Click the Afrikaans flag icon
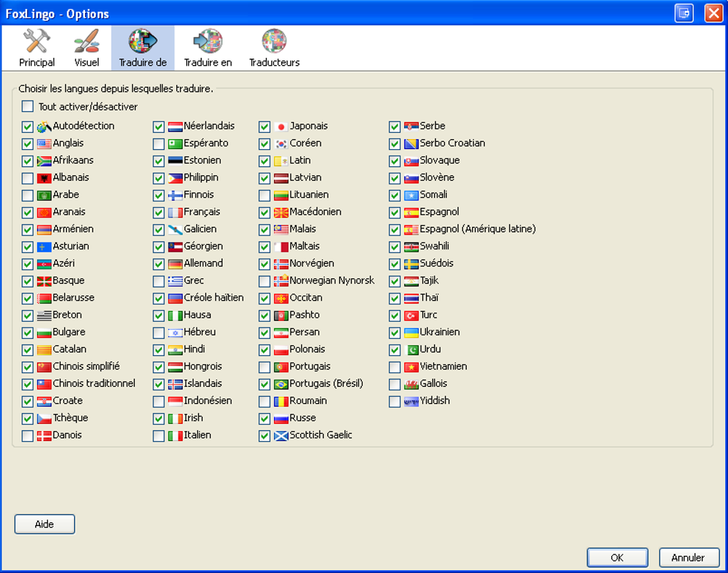The height and width of the screenshot is (573, 728). coord(44,161)
